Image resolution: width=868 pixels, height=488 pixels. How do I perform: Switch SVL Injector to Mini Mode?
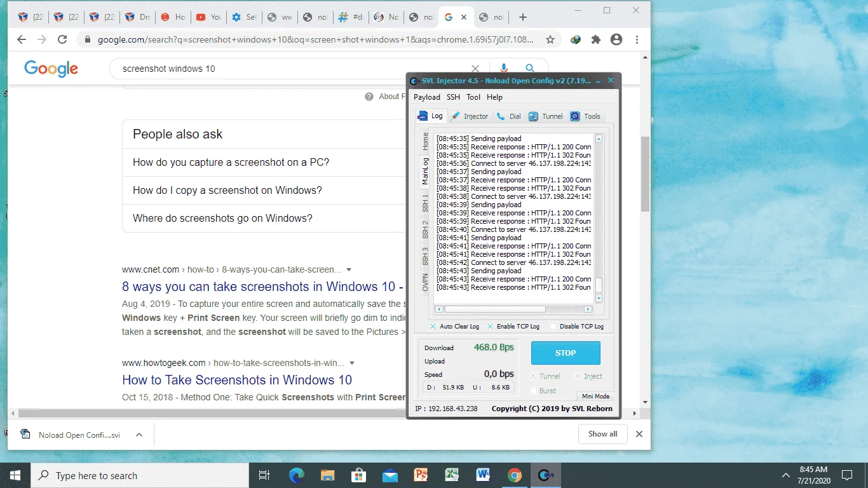[x=595, y=396]
